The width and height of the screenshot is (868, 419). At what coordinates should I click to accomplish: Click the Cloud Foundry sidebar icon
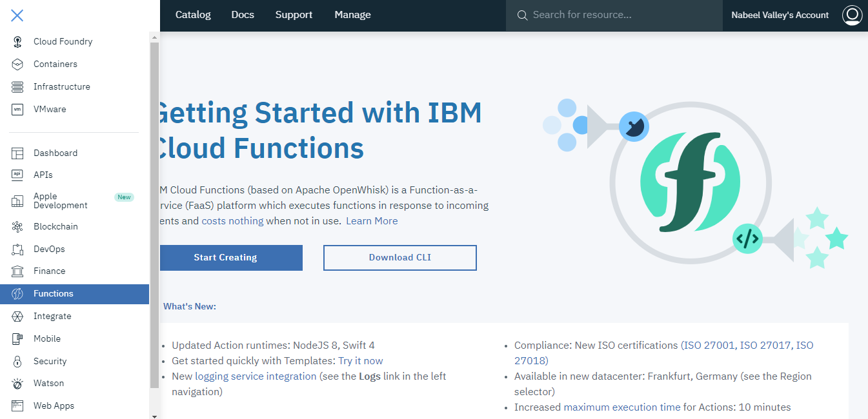(x=17, y=42)
